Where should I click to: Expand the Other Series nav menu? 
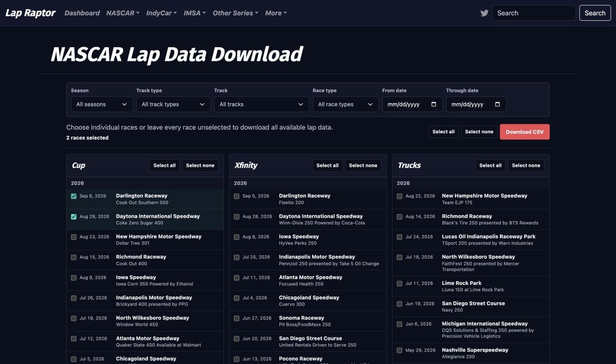(236, 13)
